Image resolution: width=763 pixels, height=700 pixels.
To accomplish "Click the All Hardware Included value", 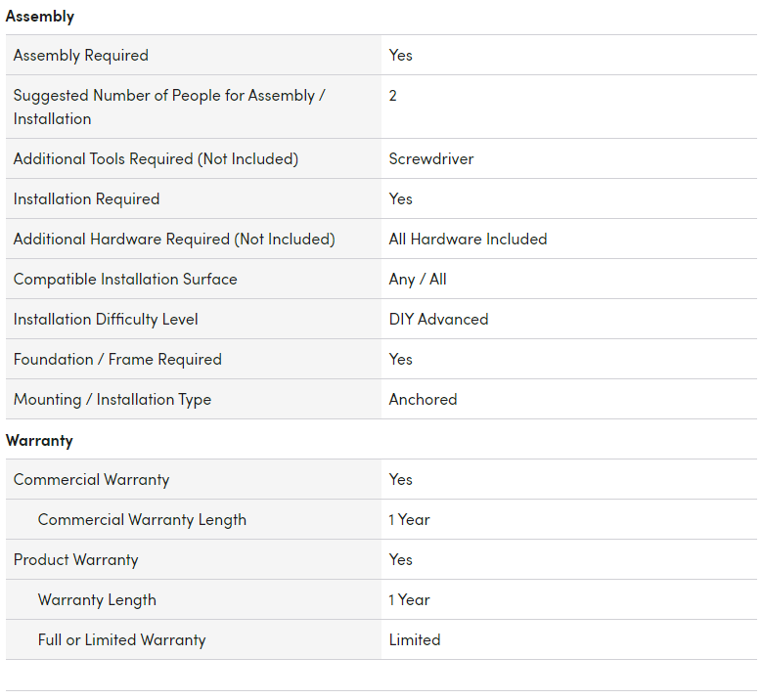I will click(468, 239).
